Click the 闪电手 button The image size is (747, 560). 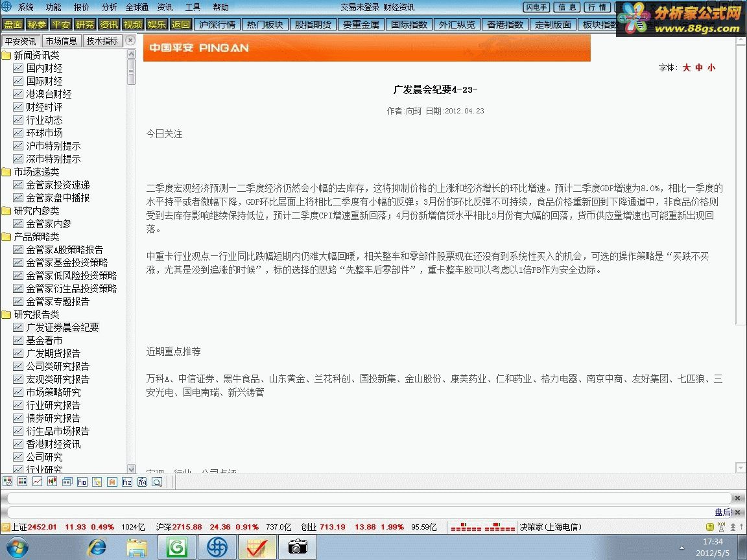click(x=536, y=7)
